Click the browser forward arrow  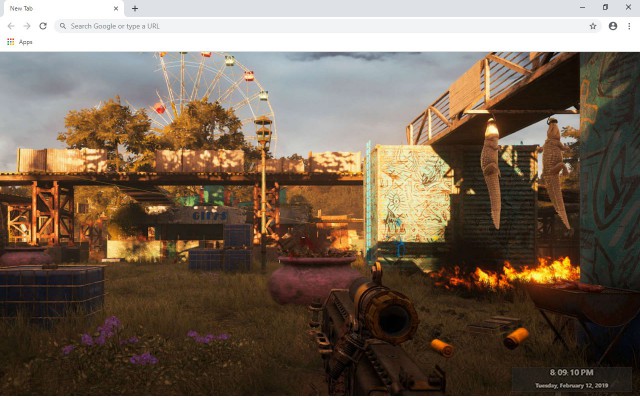27,26
